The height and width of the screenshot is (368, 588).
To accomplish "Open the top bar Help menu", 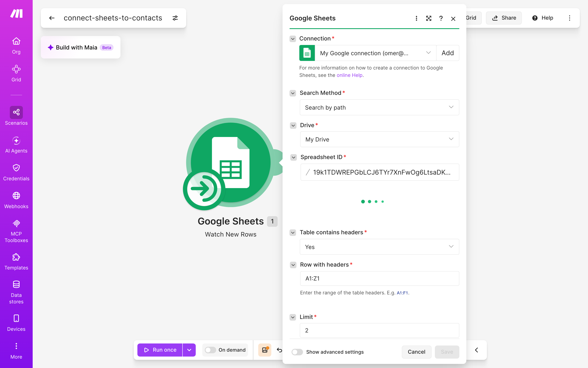I will 542,18.
